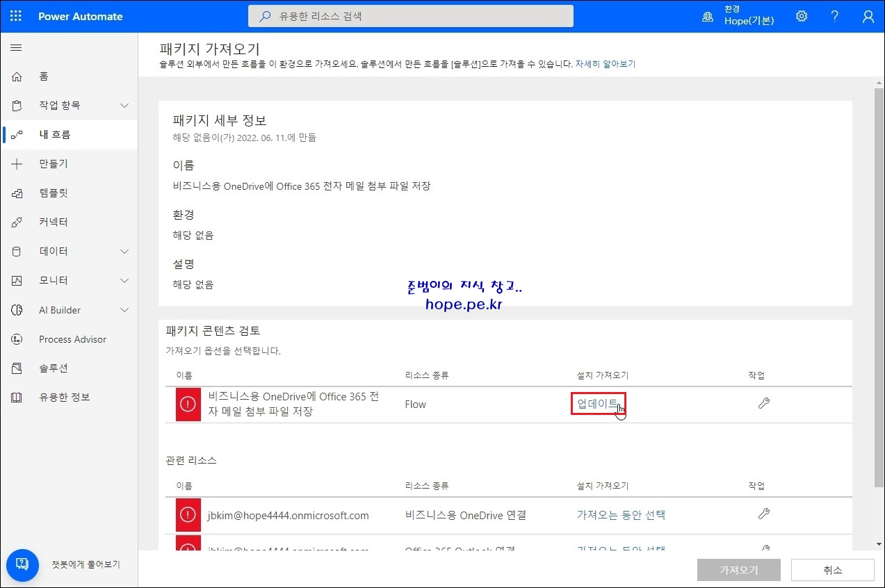
Task: Click the red error icon on Flow row
Action: (x=188, y=405)
